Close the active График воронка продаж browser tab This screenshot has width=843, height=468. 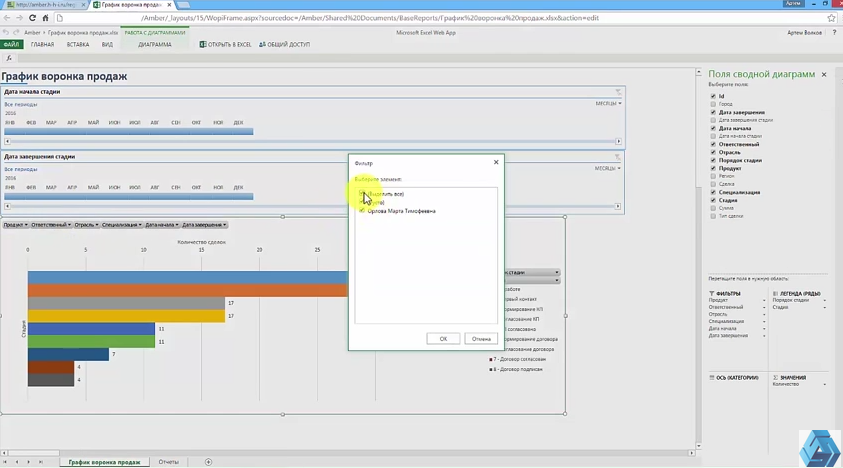tap(169, 4)
